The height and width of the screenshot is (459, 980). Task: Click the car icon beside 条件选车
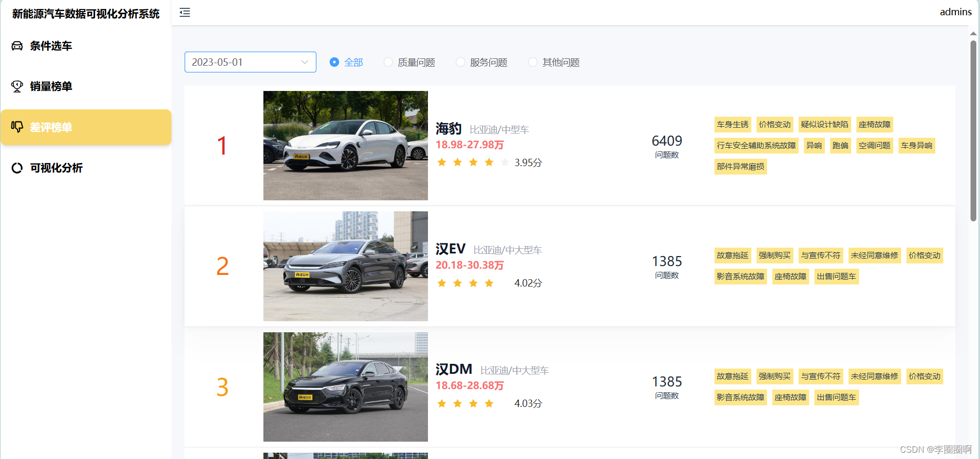coord(17,46)
